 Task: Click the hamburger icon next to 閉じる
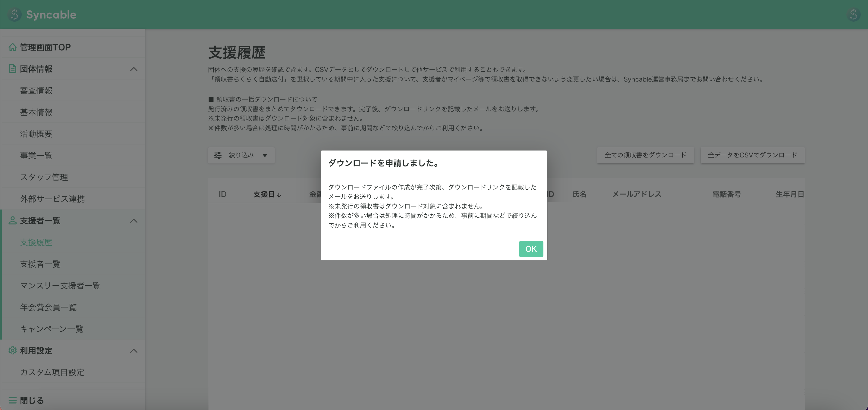12,400
